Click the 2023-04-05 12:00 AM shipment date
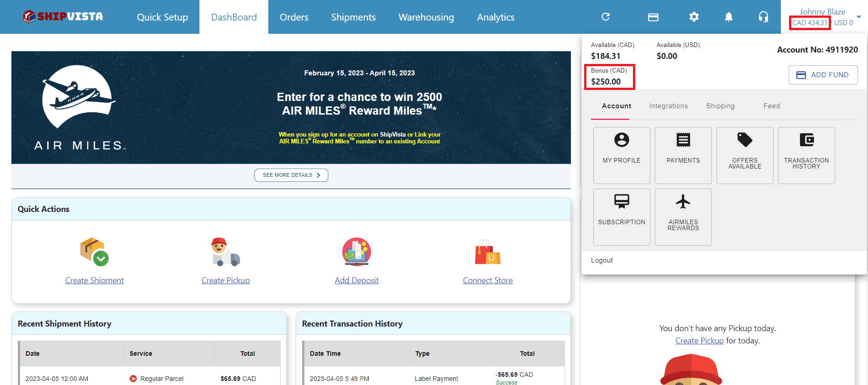The image size is (868, 385). pyautogui.click(x=57, y=379)
